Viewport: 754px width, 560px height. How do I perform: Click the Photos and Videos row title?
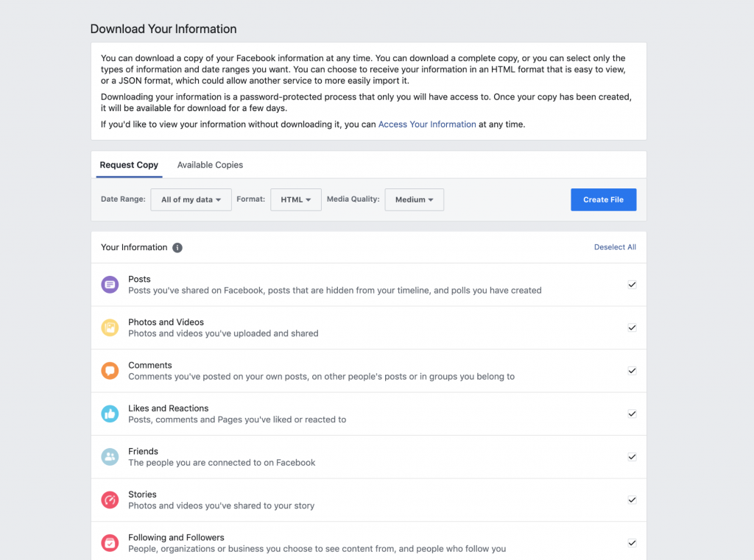pyautogui.click(x=166, y=322)
